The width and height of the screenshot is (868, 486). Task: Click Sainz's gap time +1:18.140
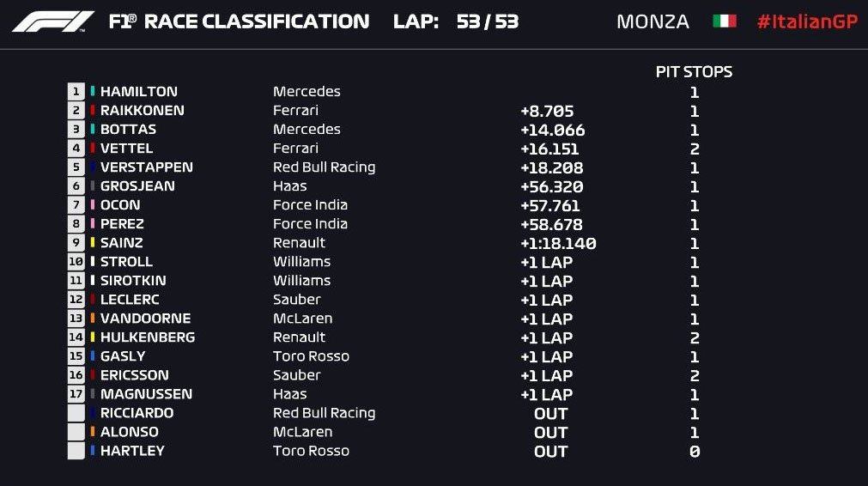point(558,243)
